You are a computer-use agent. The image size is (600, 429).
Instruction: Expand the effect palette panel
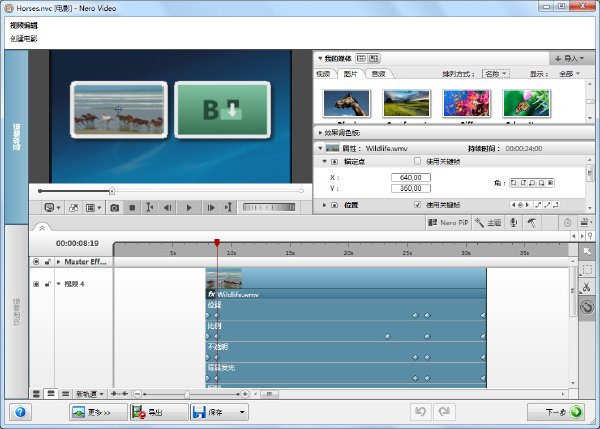(x=320, y=133)
